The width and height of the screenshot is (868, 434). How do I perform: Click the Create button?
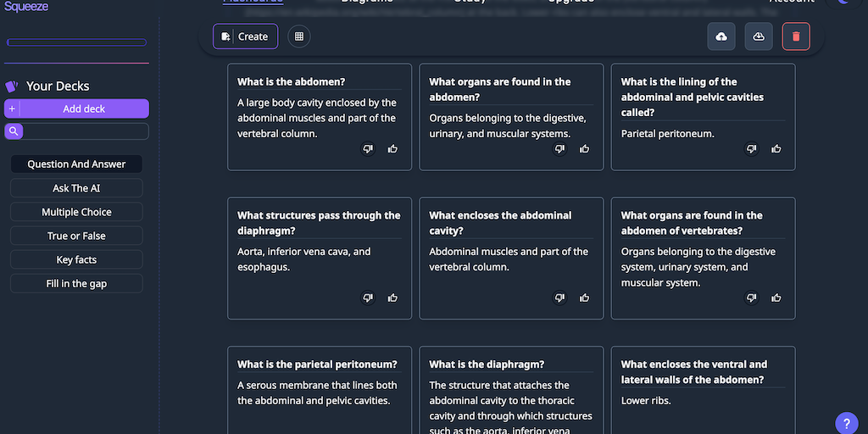coord(245,36)
